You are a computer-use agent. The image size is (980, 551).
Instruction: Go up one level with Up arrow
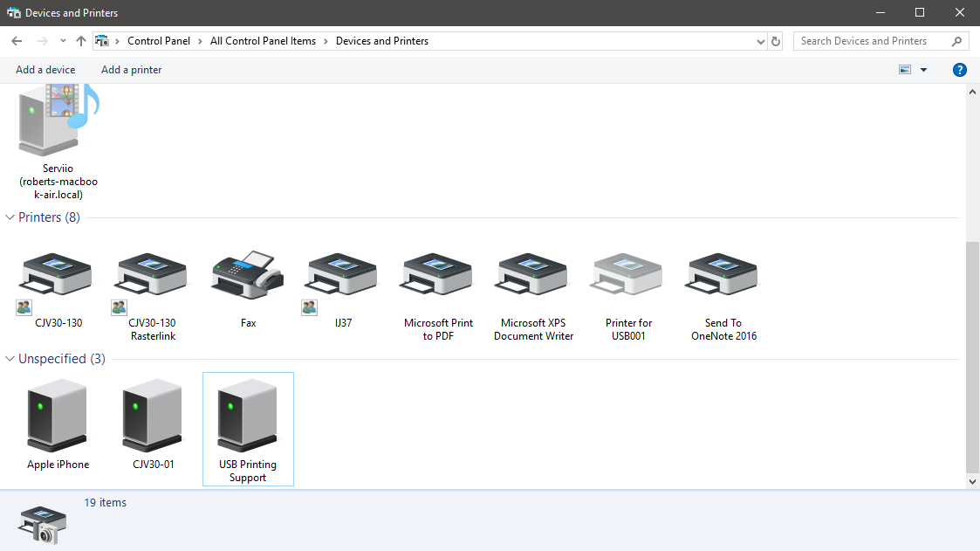point(80,41)
